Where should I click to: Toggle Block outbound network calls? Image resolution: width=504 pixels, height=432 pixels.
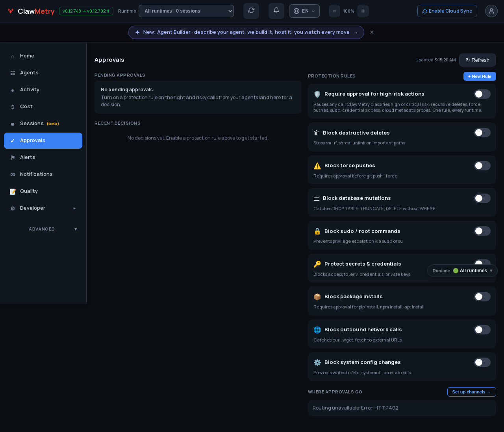pyautogui.click(x=482, y=330)
